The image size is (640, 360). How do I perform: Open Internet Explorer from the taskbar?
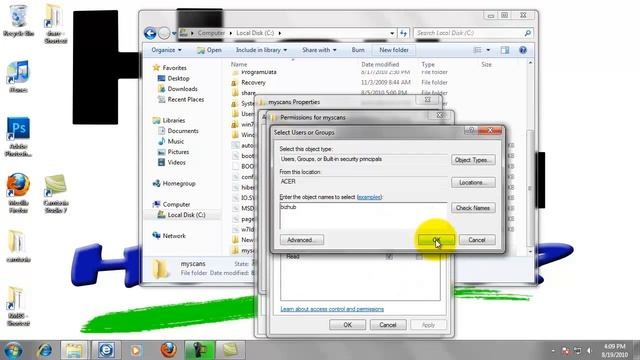coord(45,350)
